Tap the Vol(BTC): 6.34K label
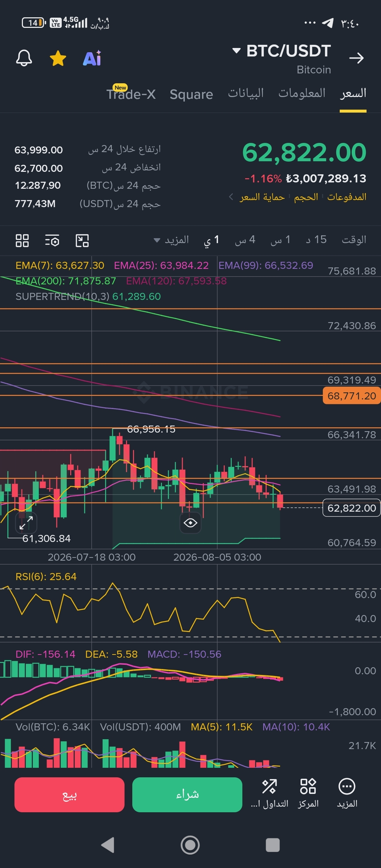This screenshot has width=381, height=868. tap(53, 727)
